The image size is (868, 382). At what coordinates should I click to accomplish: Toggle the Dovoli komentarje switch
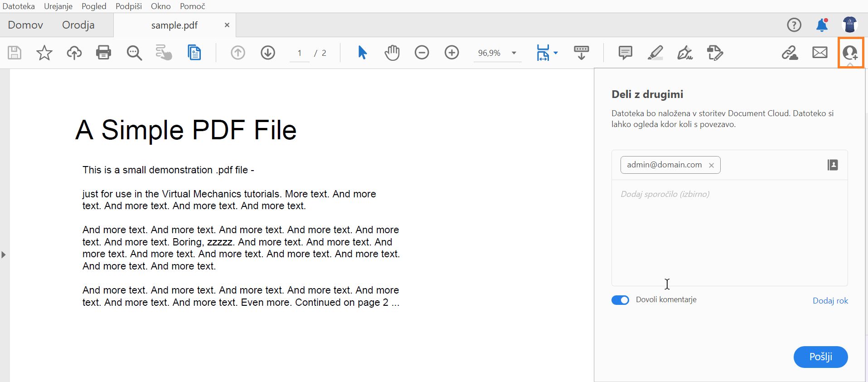[620, 300]
